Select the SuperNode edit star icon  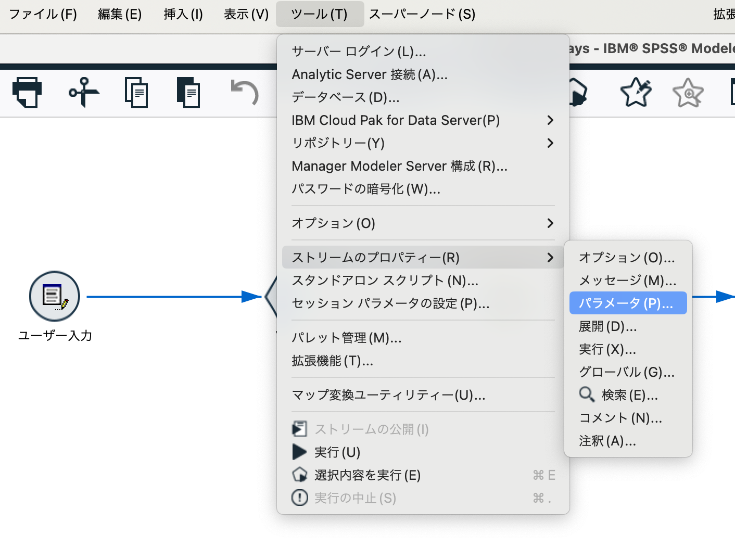tap(636, 92)
